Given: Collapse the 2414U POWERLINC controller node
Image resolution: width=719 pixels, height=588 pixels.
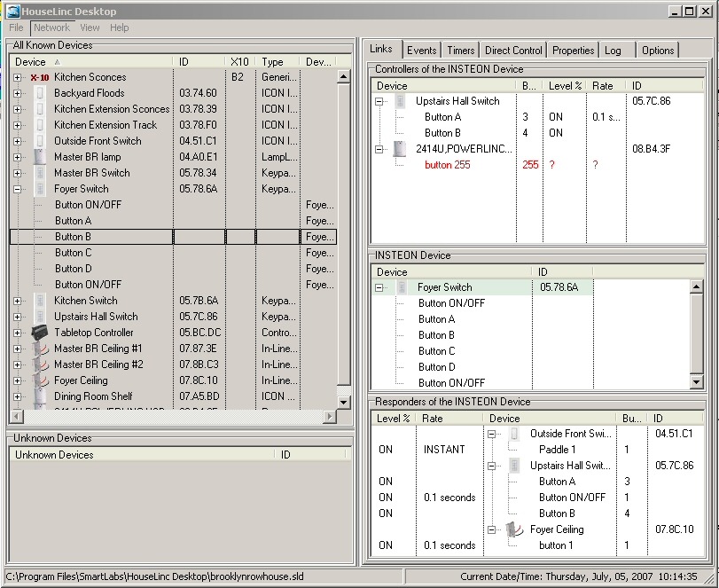Looking at the screenshot, I should tap(379, 149).
